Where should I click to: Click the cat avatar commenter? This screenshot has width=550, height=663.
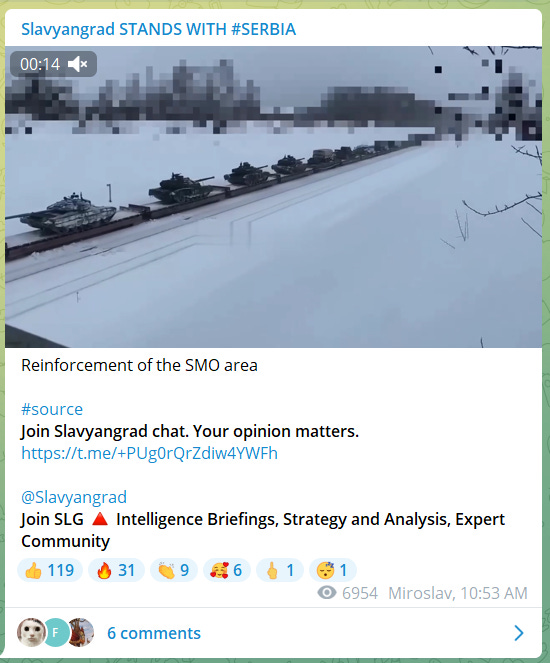tap(31, 633)
